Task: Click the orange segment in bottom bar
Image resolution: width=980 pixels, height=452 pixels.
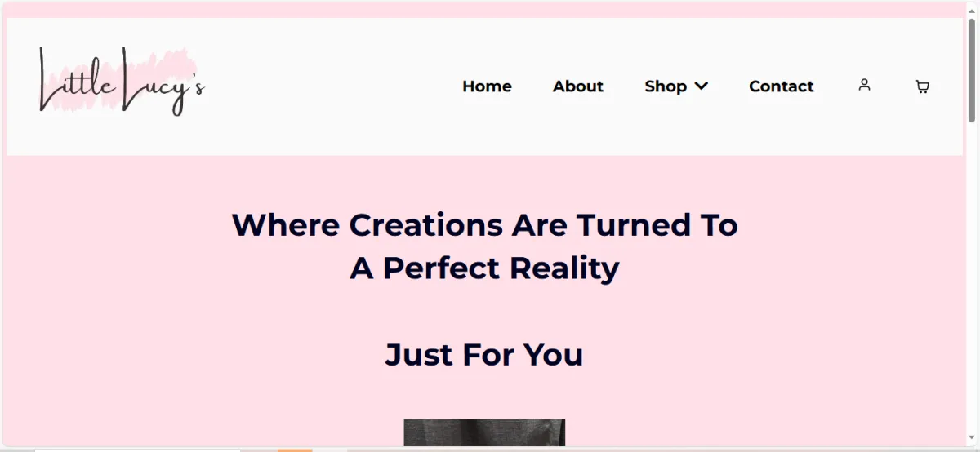Action: tap(295, 450)
